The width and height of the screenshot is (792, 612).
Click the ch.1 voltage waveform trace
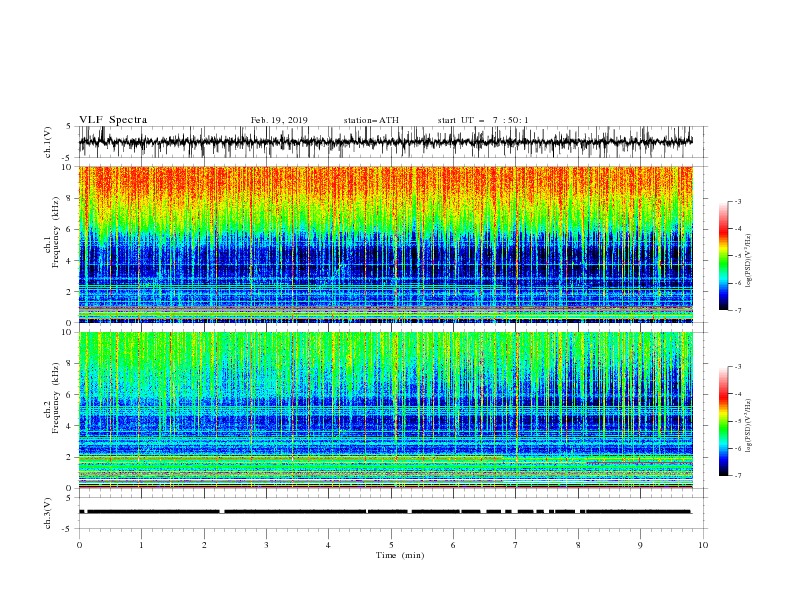tap(385, 142)
